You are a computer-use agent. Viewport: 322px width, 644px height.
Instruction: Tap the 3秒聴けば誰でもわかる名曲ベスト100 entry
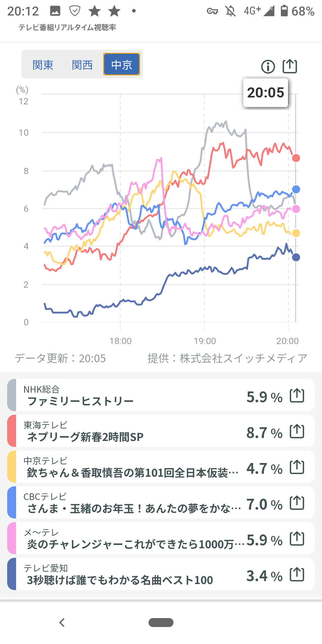click(120, 580)
